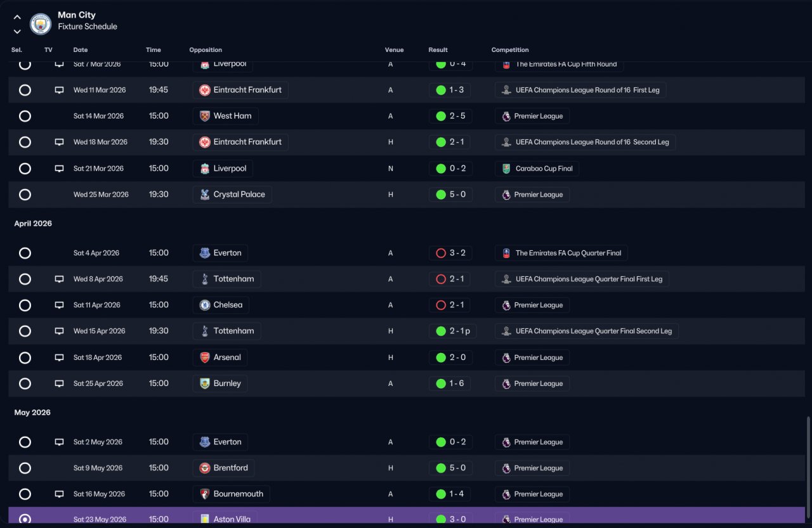Select radio button for West Ham fixture
Viewport: 812px width, 528px height.
coord(25,116)
